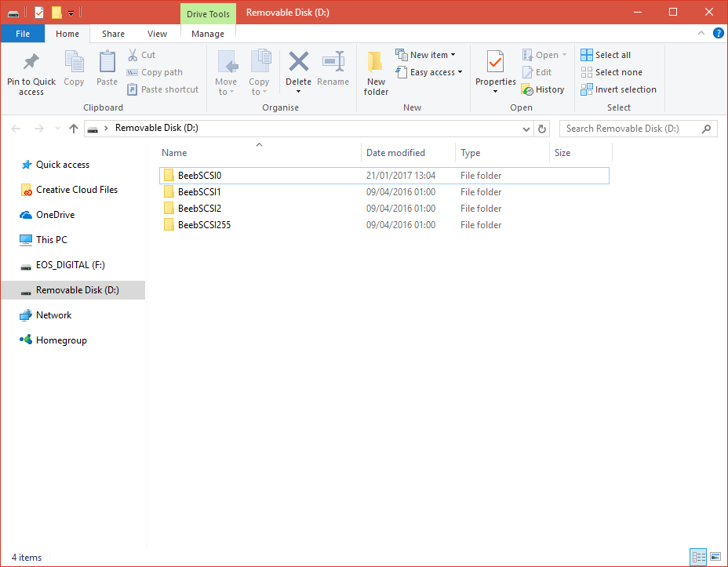Click the search magnifier icon
The width and height of the screenshot is (728, 567).
[706, 129]
